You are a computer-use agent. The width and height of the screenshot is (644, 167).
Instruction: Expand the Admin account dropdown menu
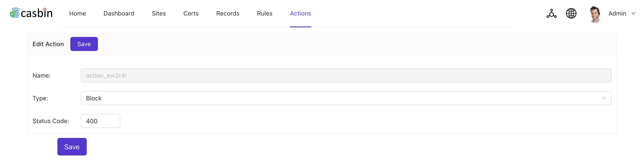pos(622,14)
